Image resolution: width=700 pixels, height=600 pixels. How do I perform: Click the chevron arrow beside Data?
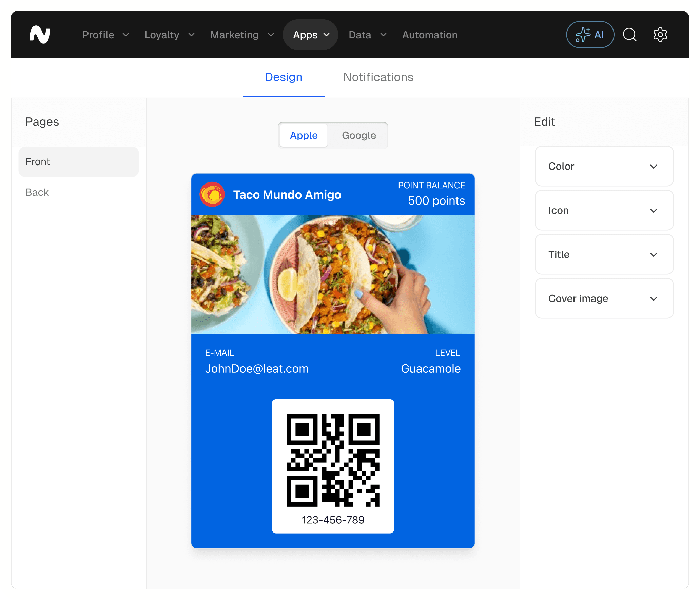(383, 35)
